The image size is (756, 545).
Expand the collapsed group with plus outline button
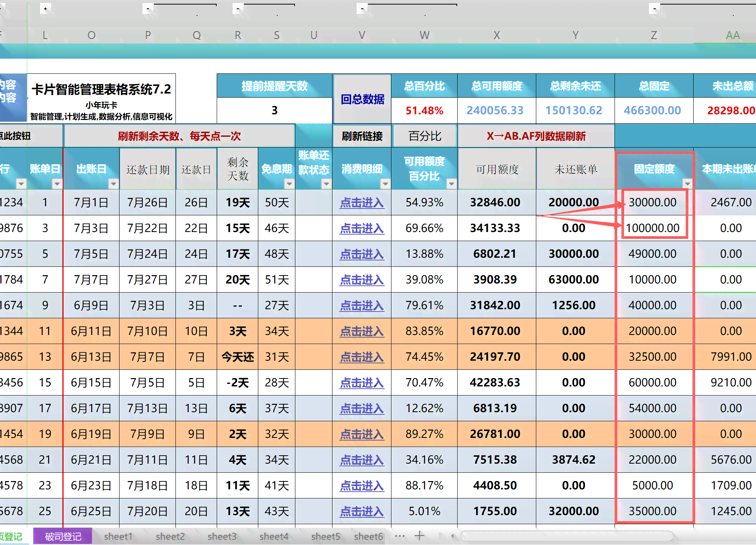(45, 9)
